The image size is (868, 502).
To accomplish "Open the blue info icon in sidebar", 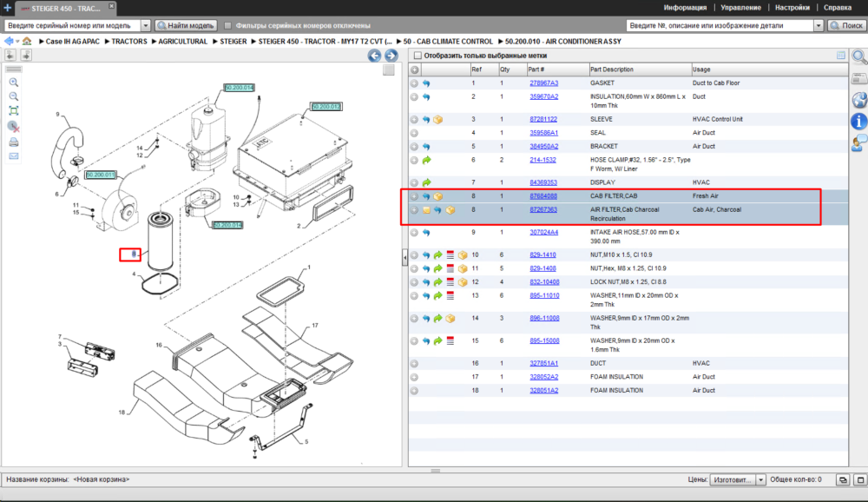I will click(858, 122).
